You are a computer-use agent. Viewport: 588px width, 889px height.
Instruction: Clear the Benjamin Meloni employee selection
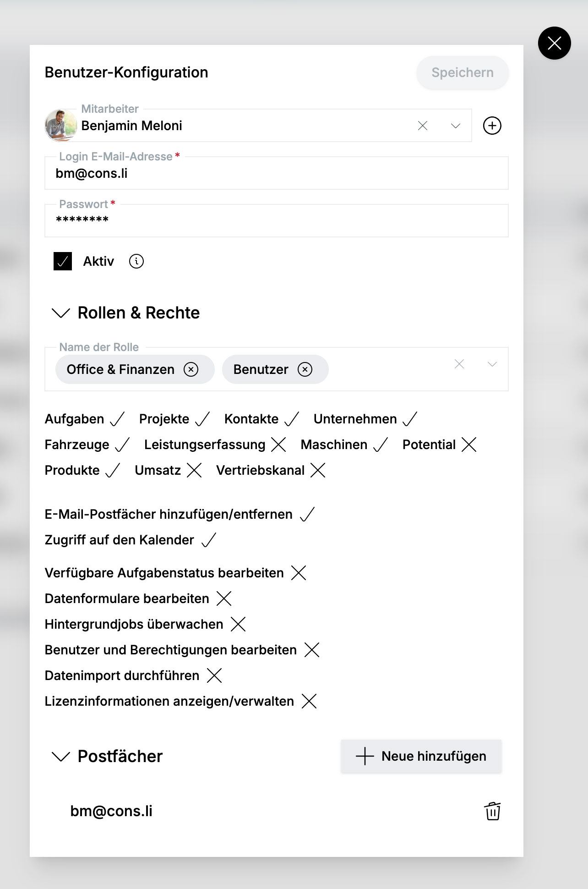point(423,126)
